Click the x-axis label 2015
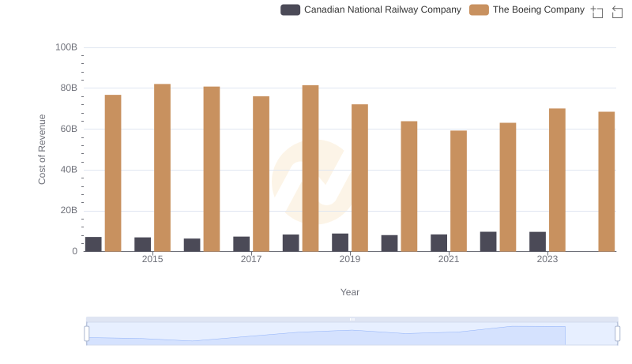 pyautogui.click(x=152, y=259)
